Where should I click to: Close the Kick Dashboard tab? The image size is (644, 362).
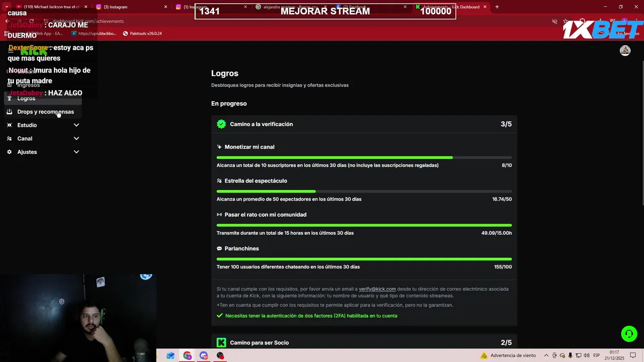(485, 7)
